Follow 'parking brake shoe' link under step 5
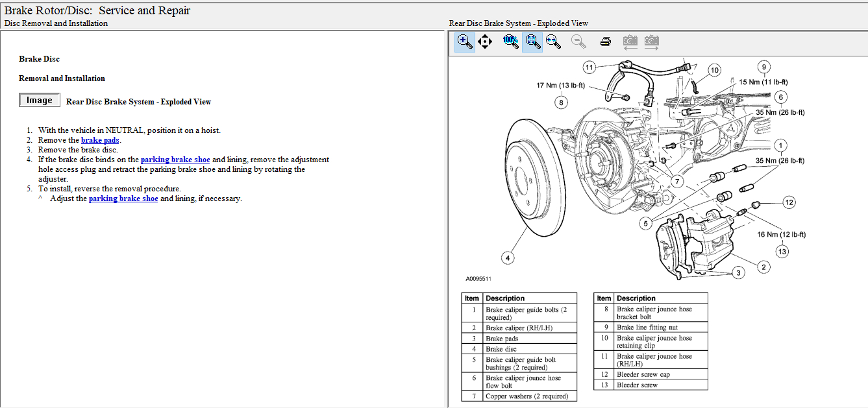This screenshot has width=868, height=408. click(x=123, y=198)
